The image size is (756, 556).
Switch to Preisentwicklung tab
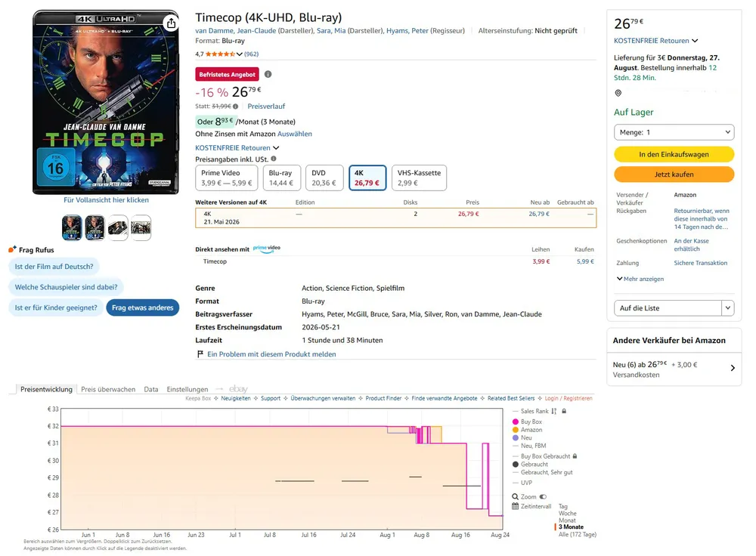pos(46,389)
